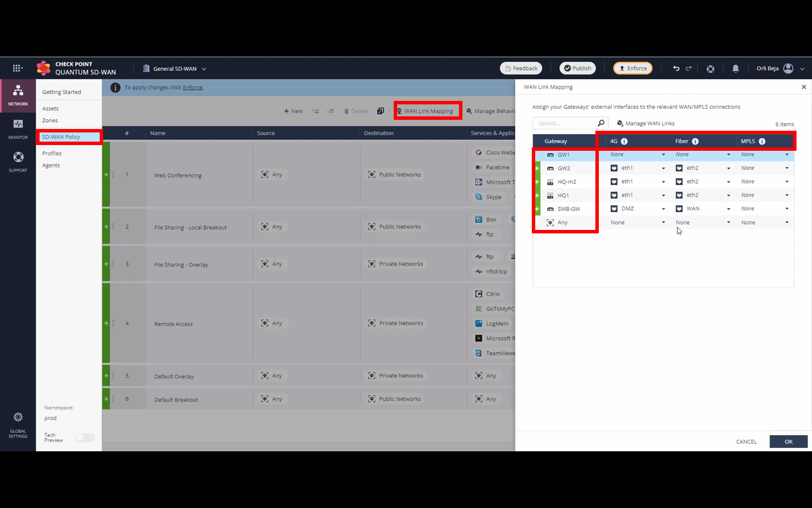Open Agents in the side menu
This screenshot has width=812, height=508.
pos(51,166)
